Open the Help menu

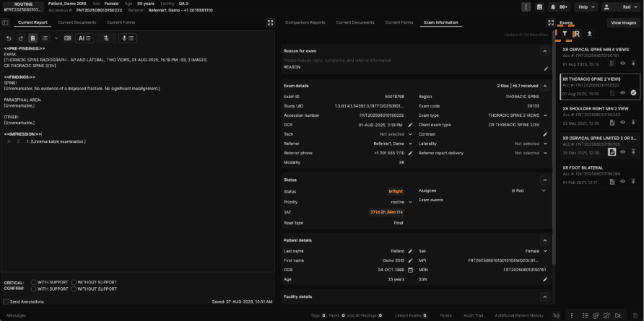(586, 7)
